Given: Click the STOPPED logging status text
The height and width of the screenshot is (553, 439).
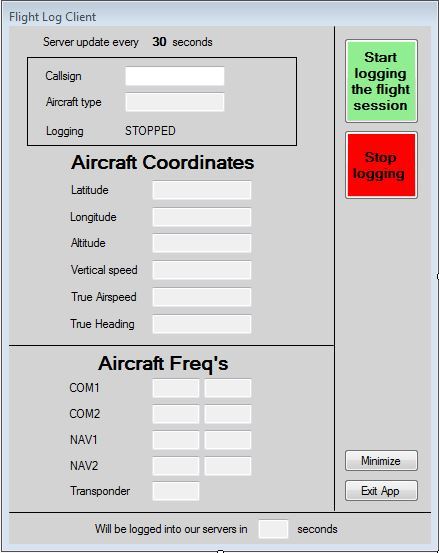Looking at the screenshot, I should click(x=150, y=131).
